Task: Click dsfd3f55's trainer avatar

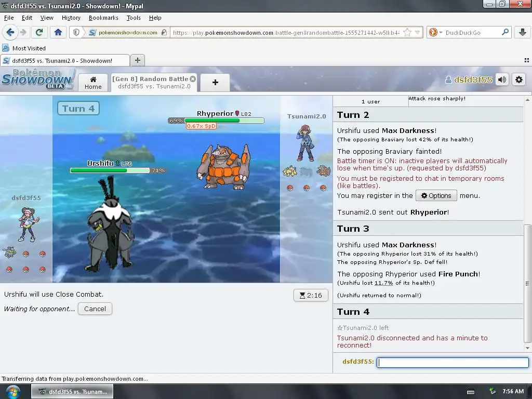Action: [29, 224]
